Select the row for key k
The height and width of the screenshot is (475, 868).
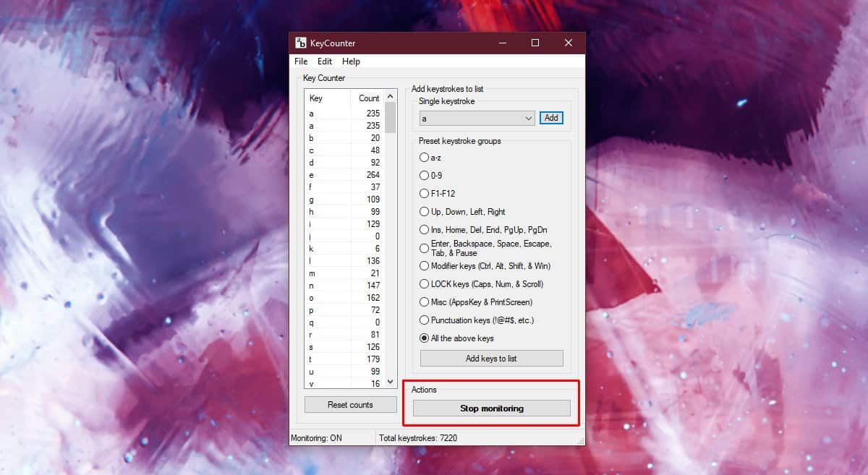344,249
